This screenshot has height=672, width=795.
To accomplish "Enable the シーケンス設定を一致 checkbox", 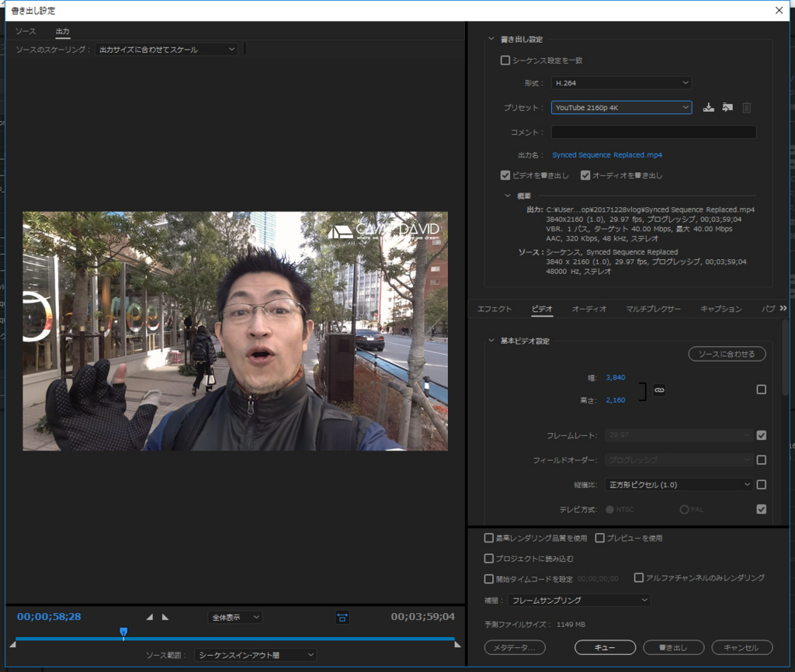I will [505, 61].
